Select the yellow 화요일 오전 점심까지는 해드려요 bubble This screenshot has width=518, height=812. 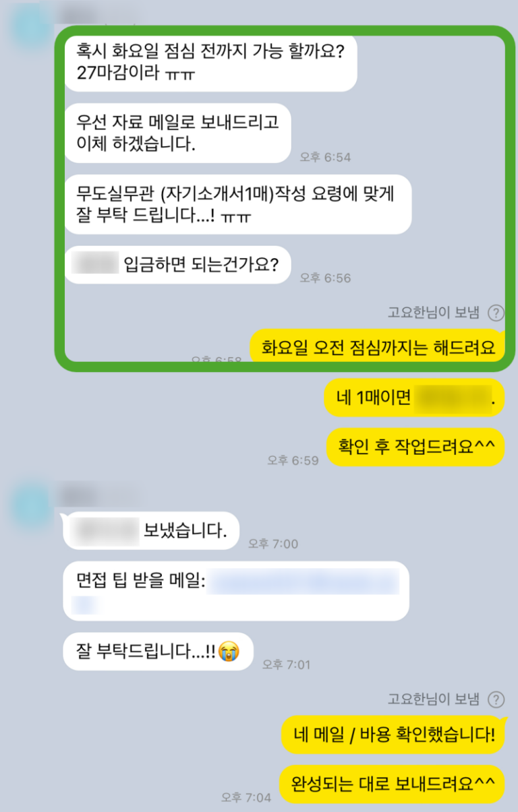click(x=378, y=348)
